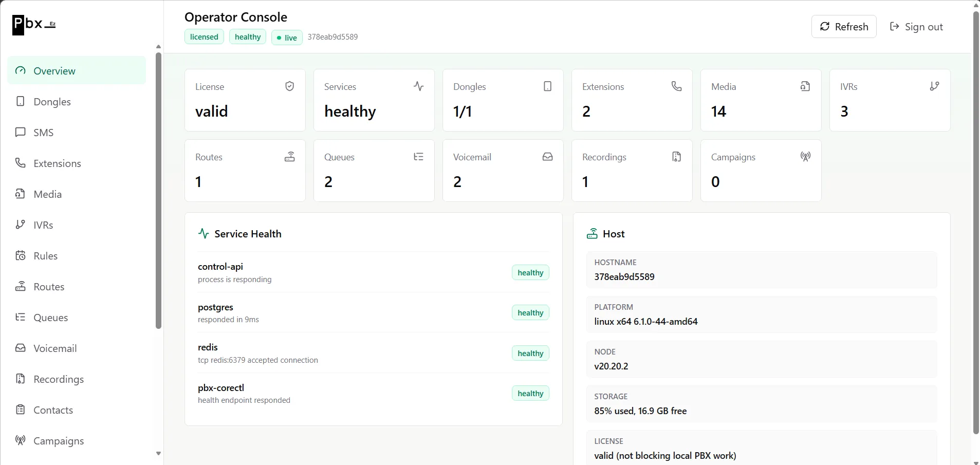Click Sign out
The image size is (980, 465).
(x=916, y=27)
